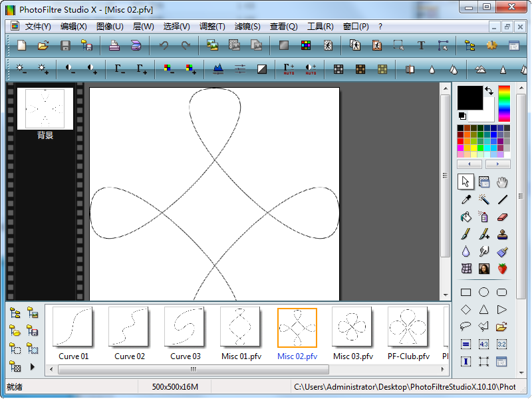Click the foreground black color swatch
532x399 pixels.
coord(470,98)
